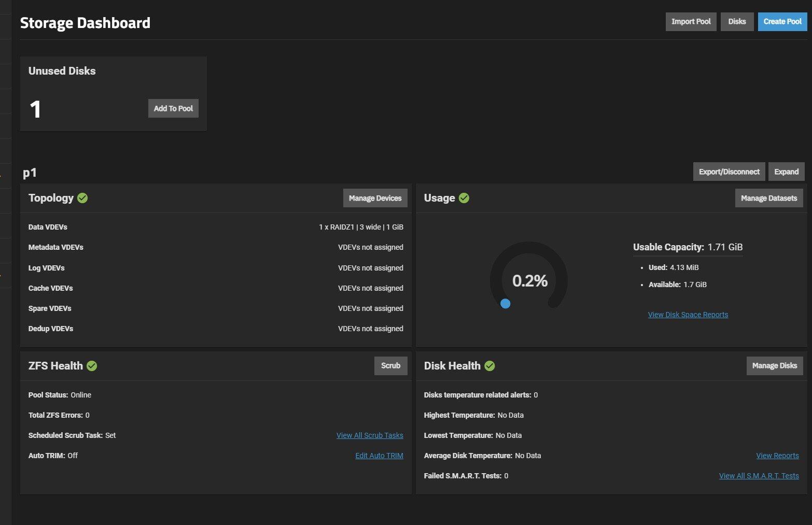Click the Storage Dashboard title

point(85,23)
